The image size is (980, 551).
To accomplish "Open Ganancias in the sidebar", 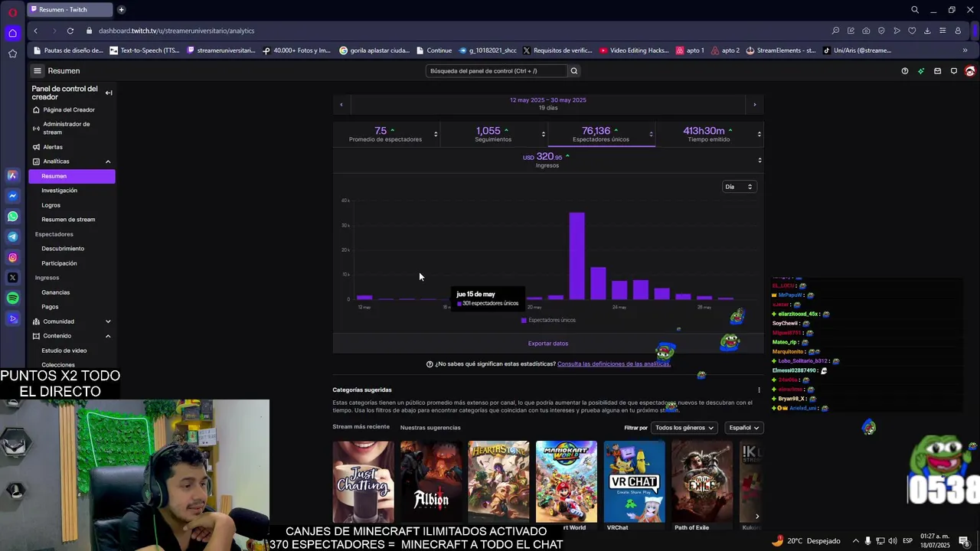I will pos(55,292).
